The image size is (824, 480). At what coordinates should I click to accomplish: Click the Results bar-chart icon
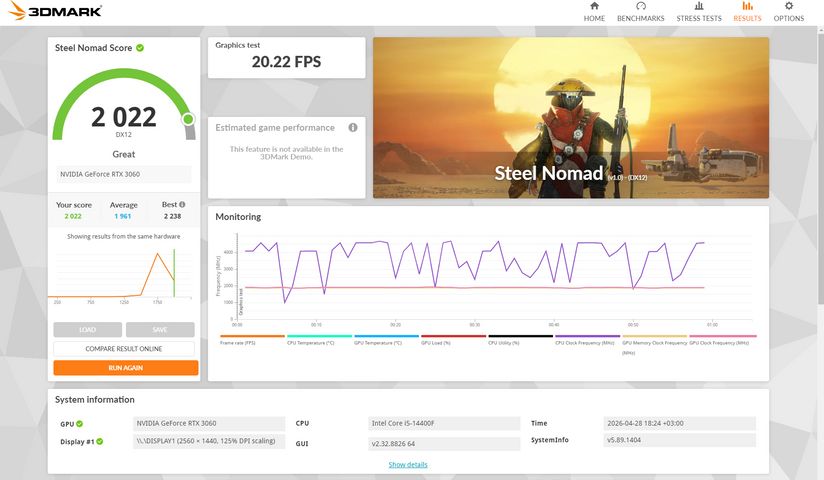click(747, 6)
